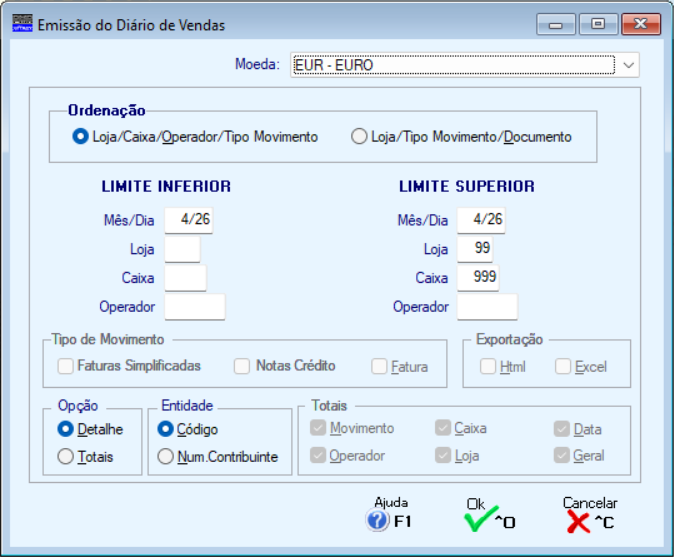This screenshot has height=557, width=674.
Task: Click the application icon in title bar
Action: 22,24
